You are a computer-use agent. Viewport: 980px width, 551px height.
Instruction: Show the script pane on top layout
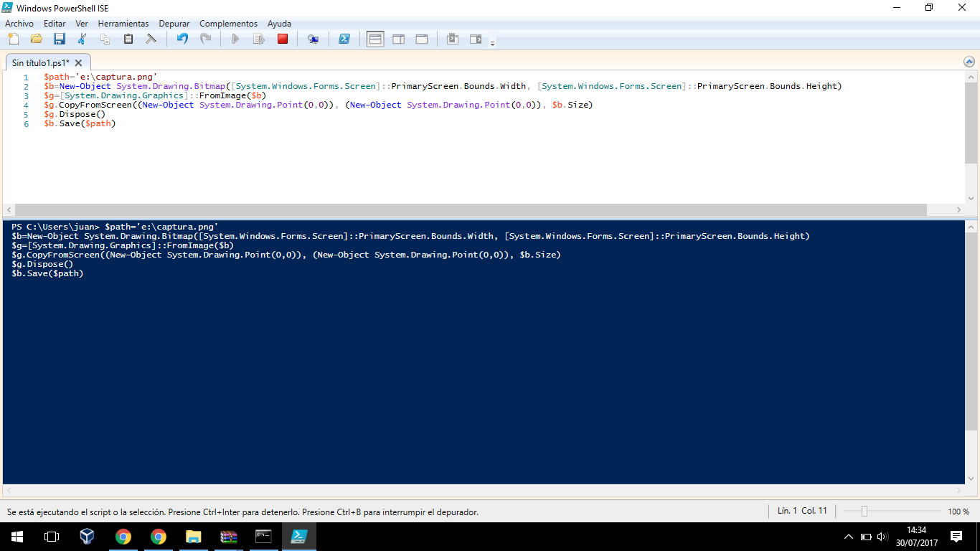pos(375,39)
